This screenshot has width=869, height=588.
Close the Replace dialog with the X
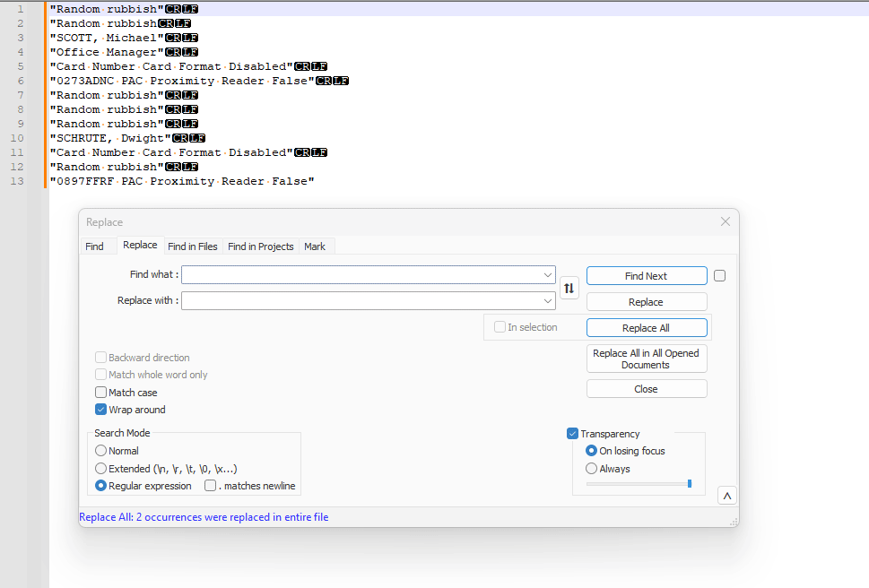point(725,221)
